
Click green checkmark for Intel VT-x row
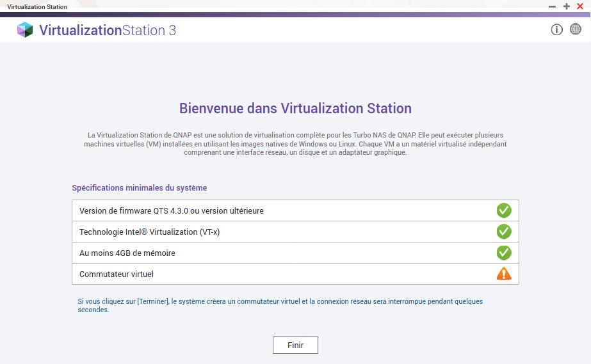(x=504, y=232)
